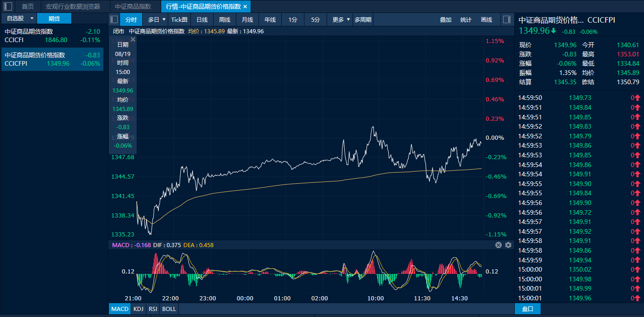Enable the KDJ indicator
The height and width of the screenshot is (317, 644).
pos(138,309)
